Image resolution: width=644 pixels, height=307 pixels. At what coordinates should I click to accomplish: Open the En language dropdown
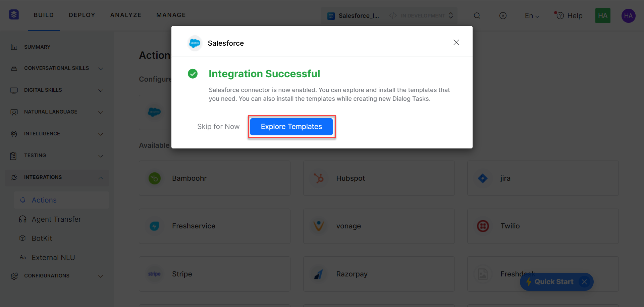click(532, 16)
